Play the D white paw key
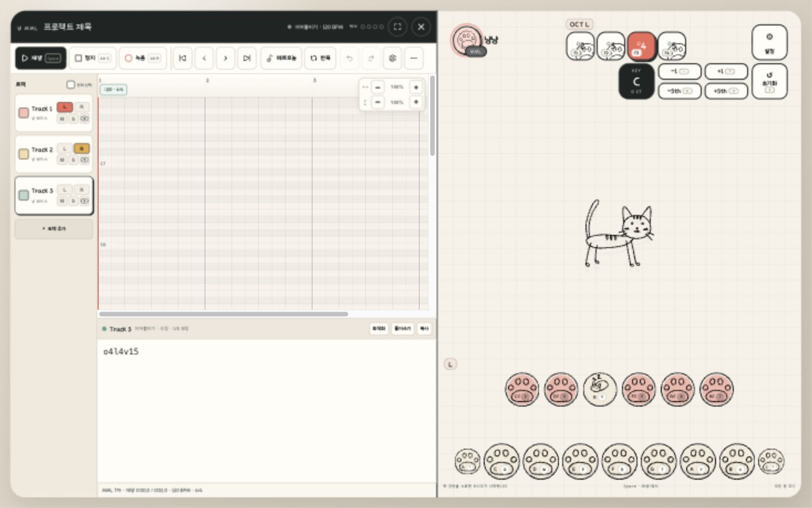The image size is (812, 508). pos(541,461)
